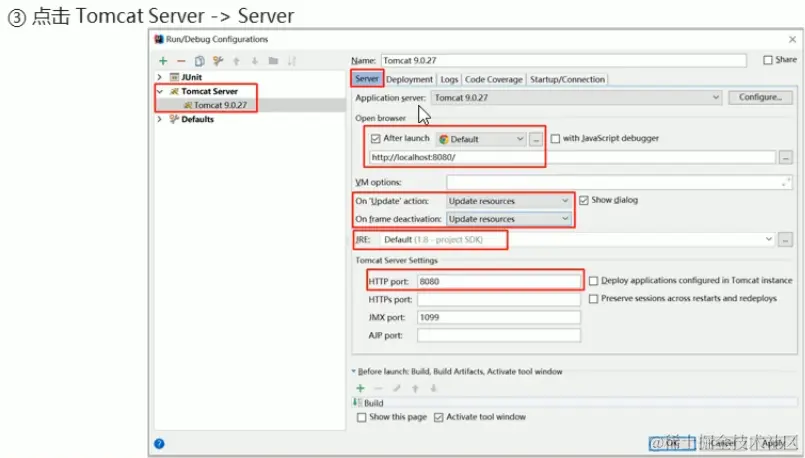This screenshot has width=805, height=458.
Task: Click ellipsis button beside JRE field
Action: pos(785,239)
